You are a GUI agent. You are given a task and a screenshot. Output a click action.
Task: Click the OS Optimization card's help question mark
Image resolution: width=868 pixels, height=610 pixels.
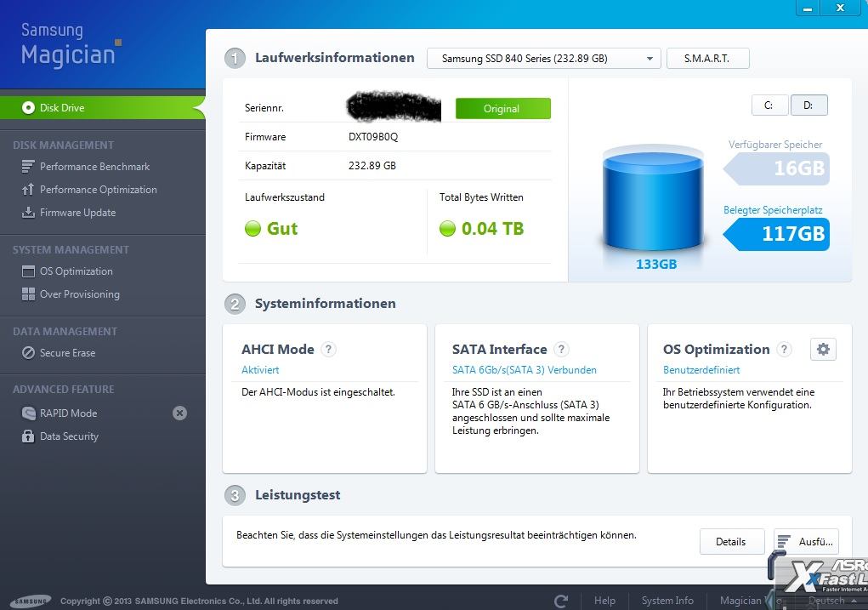[x=784, y=349]
